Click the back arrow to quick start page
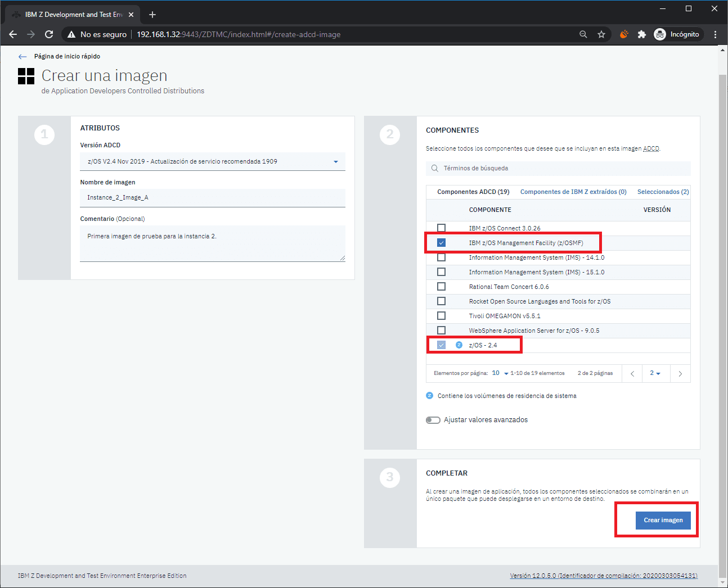Image resolution: width=728 pixels, height=588 pixels. (23, 57)
